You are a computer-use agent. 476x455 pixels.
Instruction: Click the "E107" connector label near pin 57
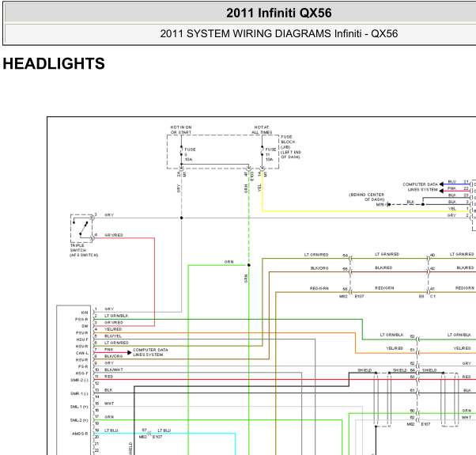point(157,437)
